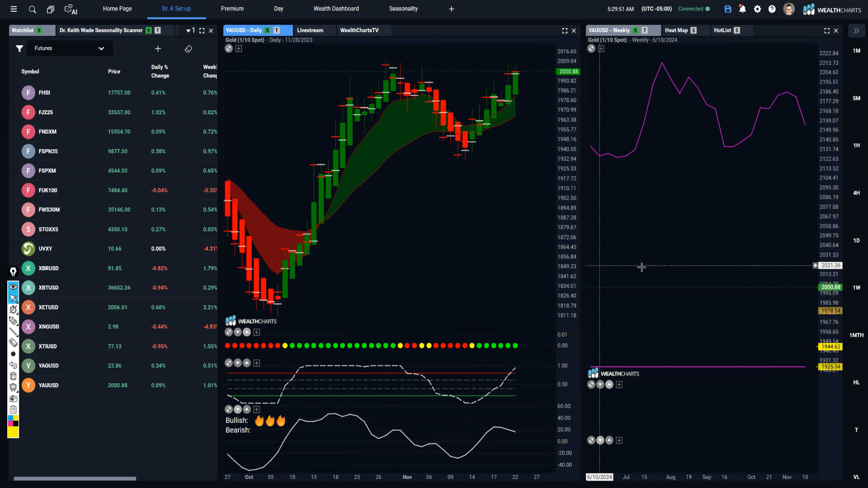This screenshot has width=868, height=488.
Task: Toggle T badge on YAUUSD Weekly tab
Action: (645, 30)
